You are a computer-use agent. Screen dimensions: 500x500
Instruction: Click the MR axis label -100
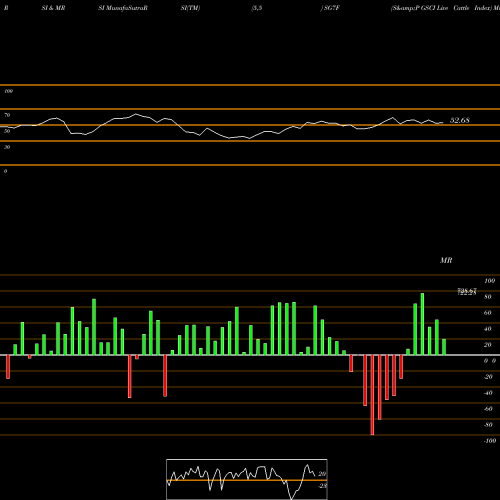tap(490, 441)
